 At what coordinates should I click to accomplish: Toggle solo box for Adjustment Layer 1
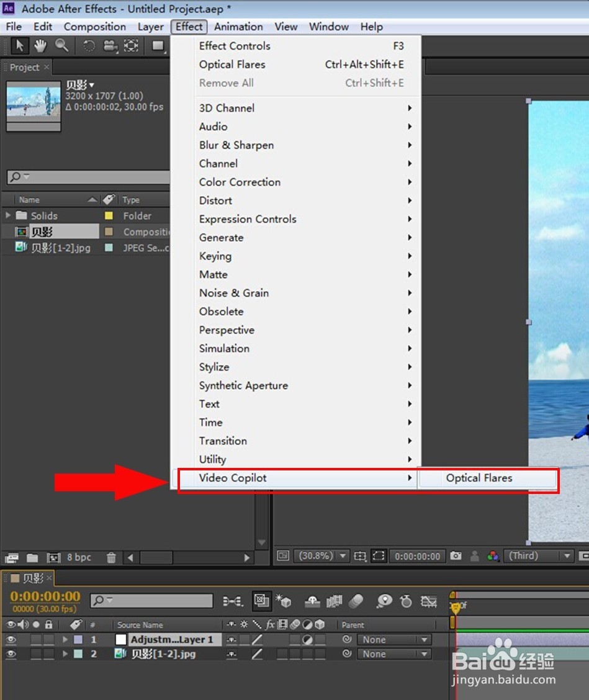pos(36,640)
